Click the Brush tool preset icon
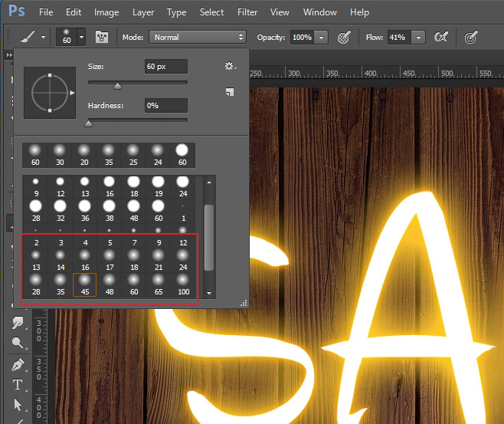The height and width of the screenshot is (424, 504). click(28, 37)
